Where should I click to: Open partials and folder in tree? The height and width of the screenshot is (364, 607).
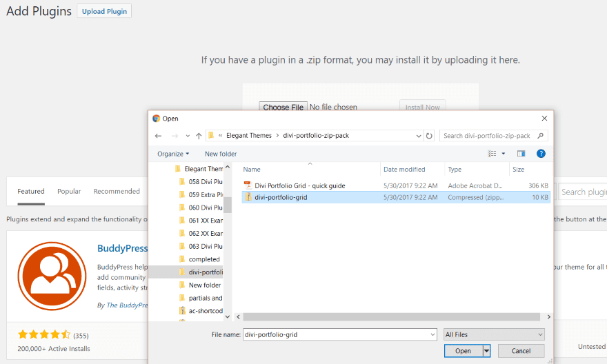(201, 298)
